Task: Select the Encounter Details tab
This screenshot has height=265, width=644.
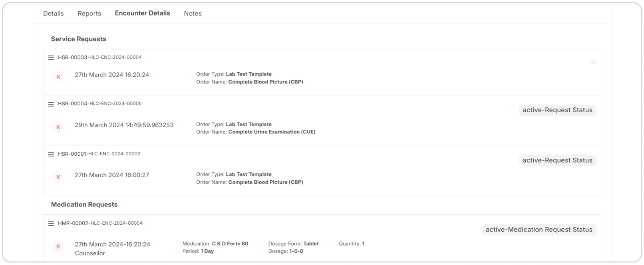Action: point(143,13)
